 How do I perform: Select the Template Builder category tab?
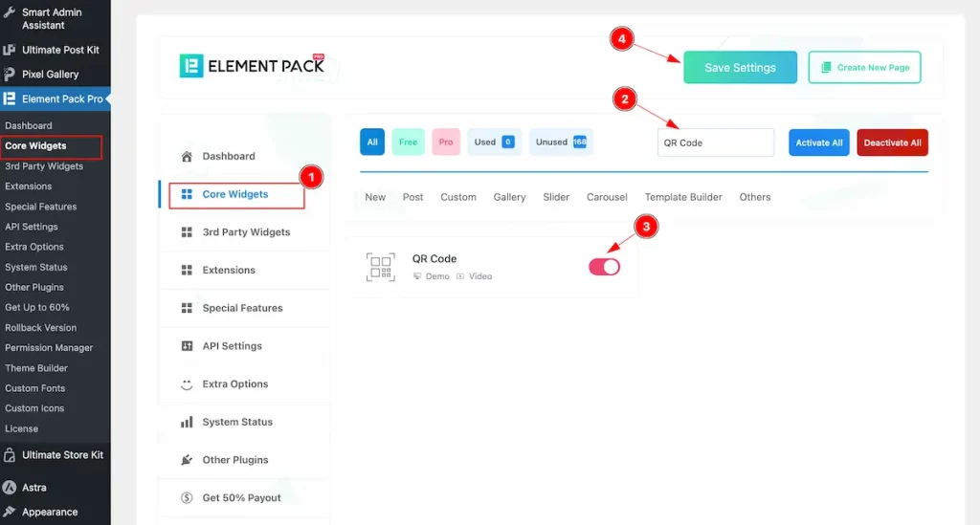[682, 197]
